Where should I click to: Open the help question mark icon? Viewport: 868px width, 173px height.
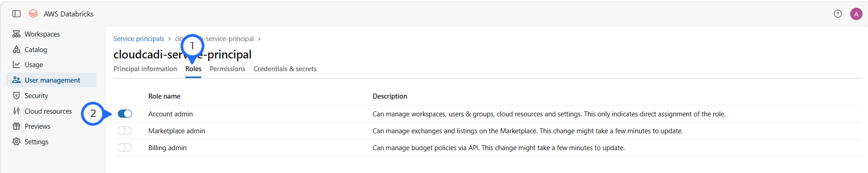coord(838,14)
